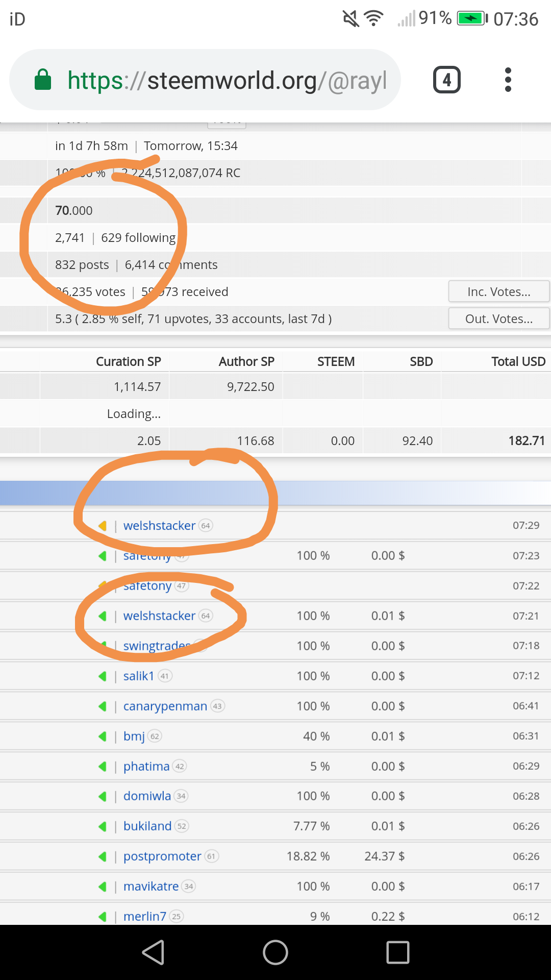
Task: Open the domiwla account link
Action: tap(147, 796)
